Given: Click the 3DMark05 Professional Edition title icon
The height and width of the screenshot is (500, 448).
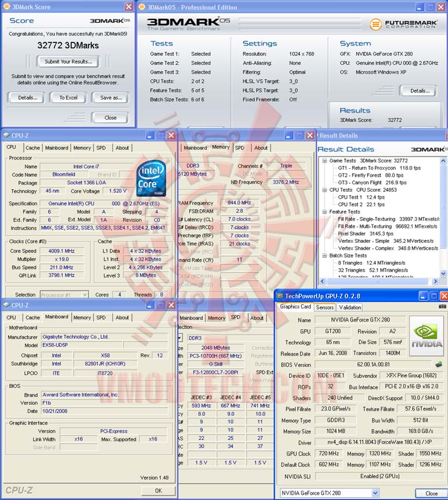Looking at the screenshot, I should (x=142, y=7).
